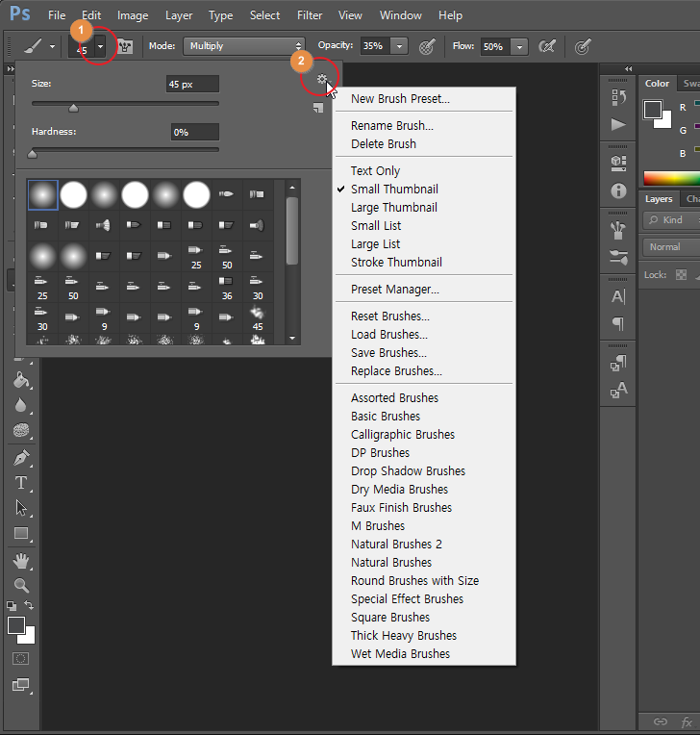Image resolution: width=700 pixels, height=735 pixels.
Task: Open the Paragraph panel icon
Action: (x=619, y=323)
